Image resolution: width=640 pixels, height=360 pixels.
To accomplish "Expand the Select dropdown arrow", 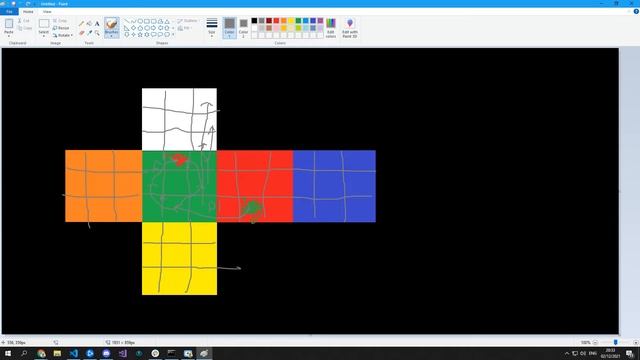I will tap(44, 36).
